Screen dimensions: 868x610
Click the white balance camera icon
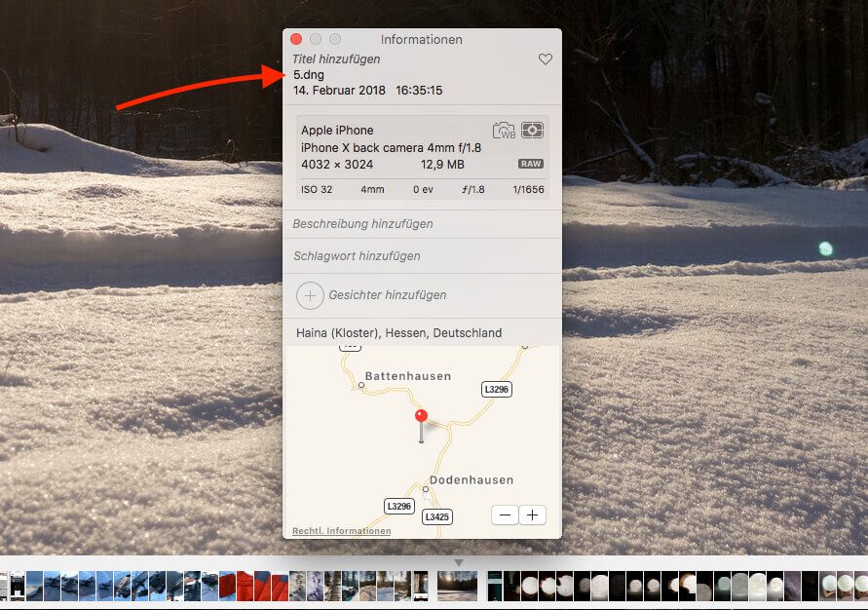click(504, 131)
